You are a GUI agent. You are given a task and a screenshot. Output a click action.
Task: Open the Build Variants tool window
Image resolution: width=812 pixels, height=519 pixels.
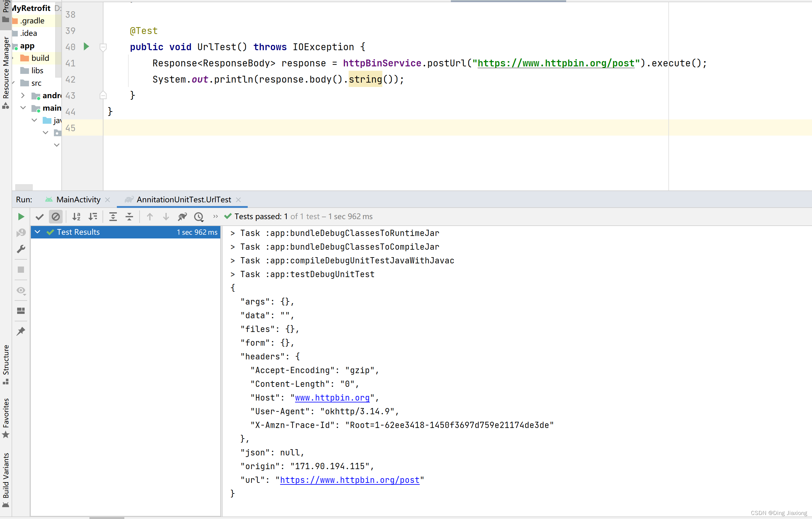6,480
